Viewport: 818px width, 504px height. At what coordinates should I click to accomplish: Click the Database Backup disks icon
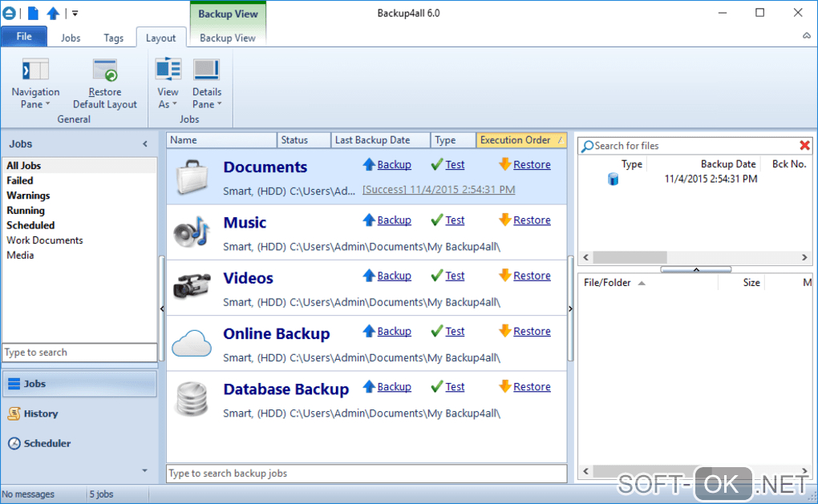192,399
